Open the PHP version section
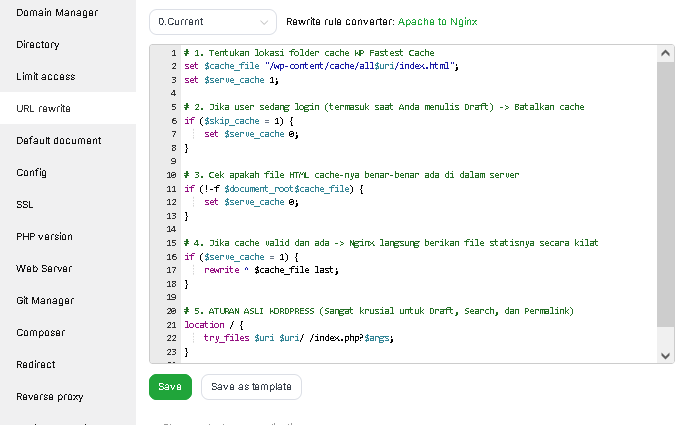 click(x=44, y=237)
